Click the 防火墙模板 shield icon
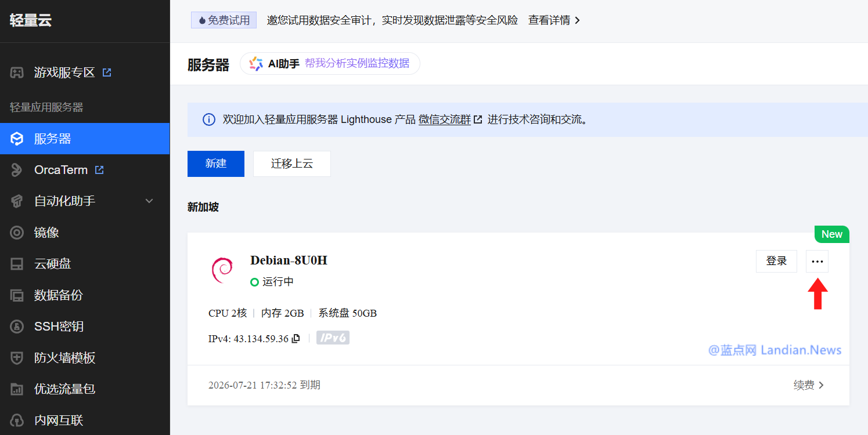 (x=17, y=358)
